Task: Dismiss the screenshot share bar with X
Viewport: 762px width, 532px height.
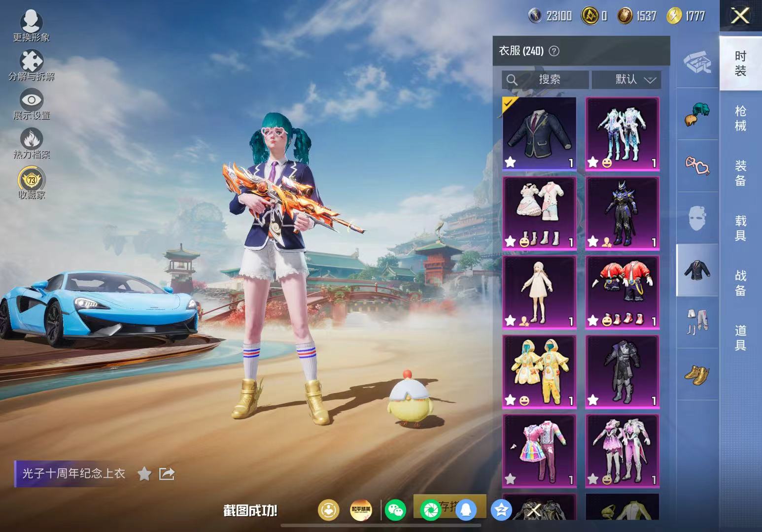Action: 533,510
